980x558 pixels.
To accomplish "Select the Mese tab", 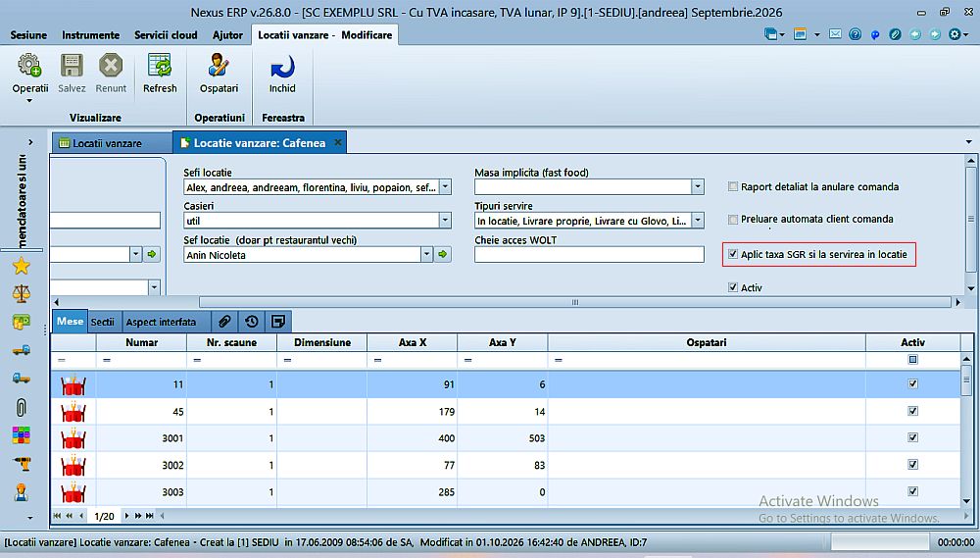I will coord(70,321).
